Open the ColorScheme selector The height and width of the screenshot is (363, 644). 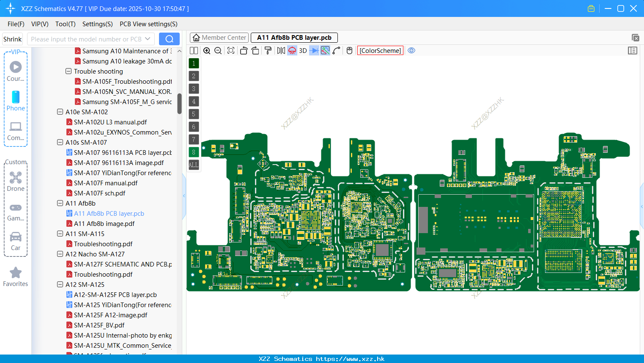pyautogui.click(x=380, y=50)
